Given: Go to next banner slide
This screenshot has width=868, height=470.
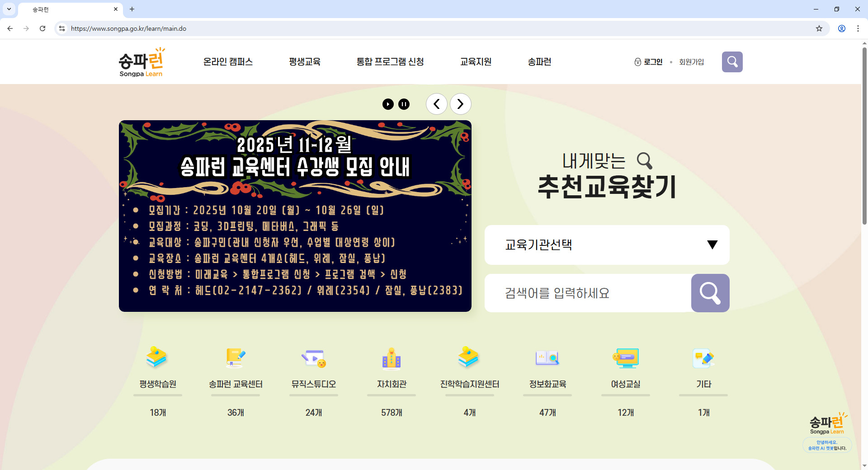Looking at the screenshot, I should click(460, 104).
